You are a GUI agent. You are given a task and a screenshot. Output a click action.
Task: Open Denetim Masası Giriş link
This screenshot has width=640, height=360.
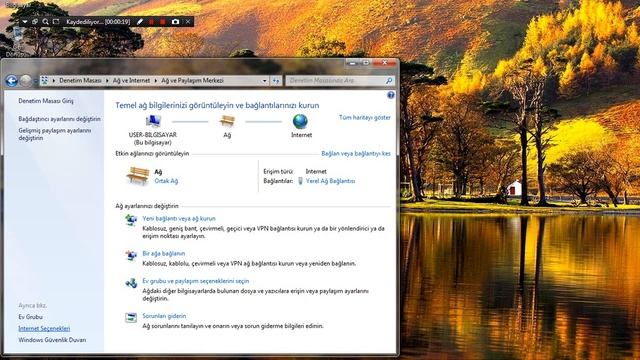click(x=46, y=101)
